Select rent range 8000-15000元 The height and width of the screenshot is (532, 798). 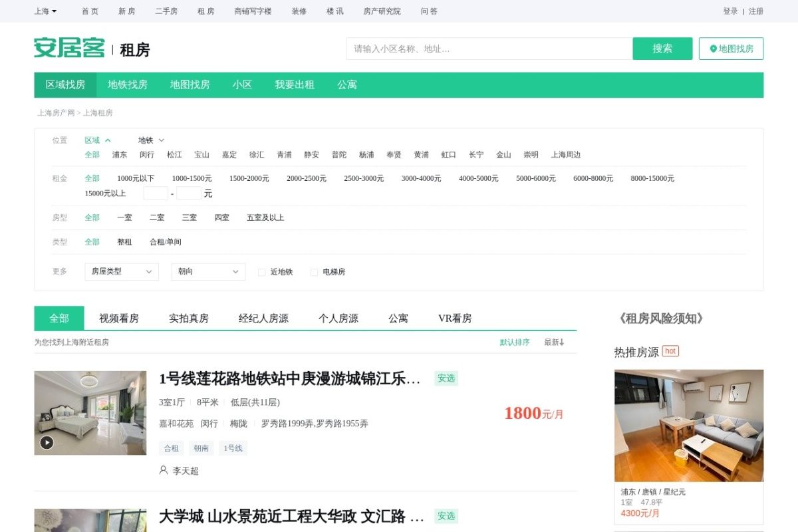coord(652,178)
